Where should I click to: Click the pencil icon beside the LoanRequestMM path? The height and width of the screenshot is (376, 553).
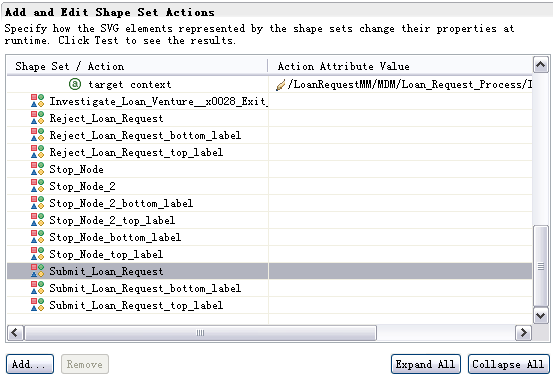[x=280, y=85]
